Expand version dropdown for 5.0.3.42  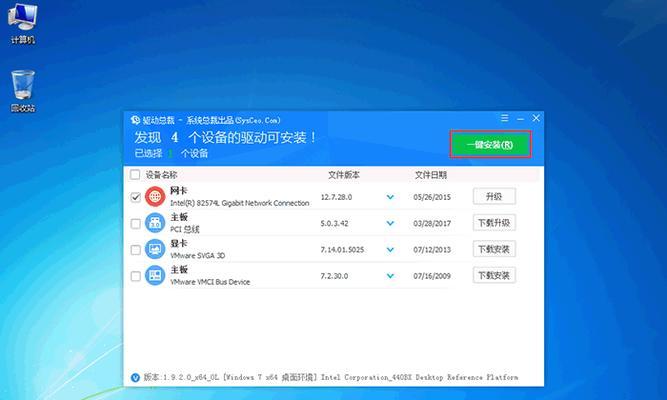pos(390,223)
